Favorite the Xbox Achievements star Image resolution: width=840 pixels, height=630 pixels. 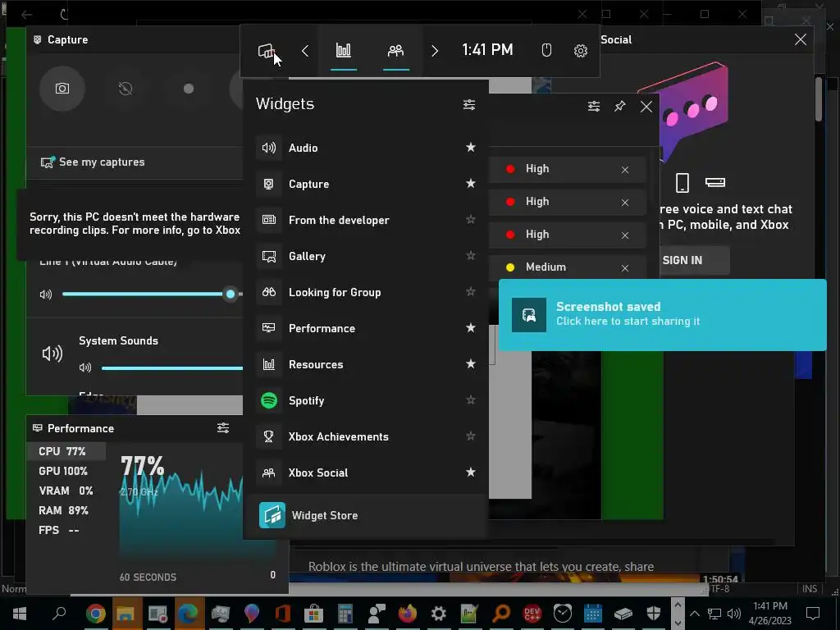coord(470,436)
